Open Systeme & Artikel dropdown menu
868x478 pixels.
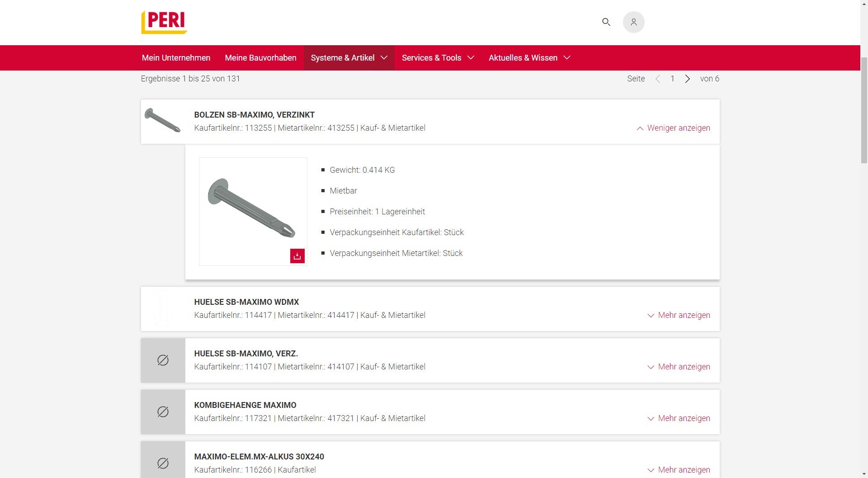pyautogui.click(x=349, y=58)
